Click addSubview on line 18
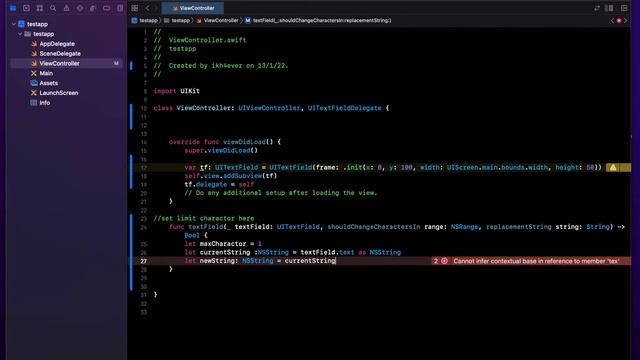This screenshot has width=640, height=360. pyautogui.click(x=242, y=176)
